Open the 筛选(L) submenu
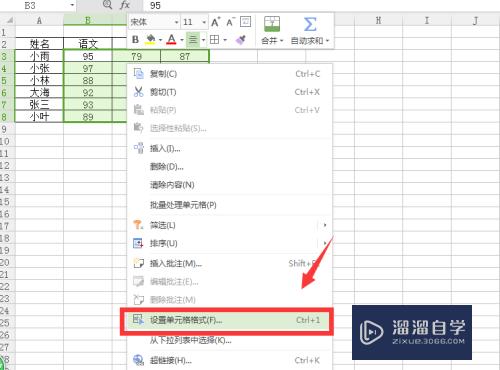Image resolution: width=500 pixels, height=370 pixels. [230, 225]
